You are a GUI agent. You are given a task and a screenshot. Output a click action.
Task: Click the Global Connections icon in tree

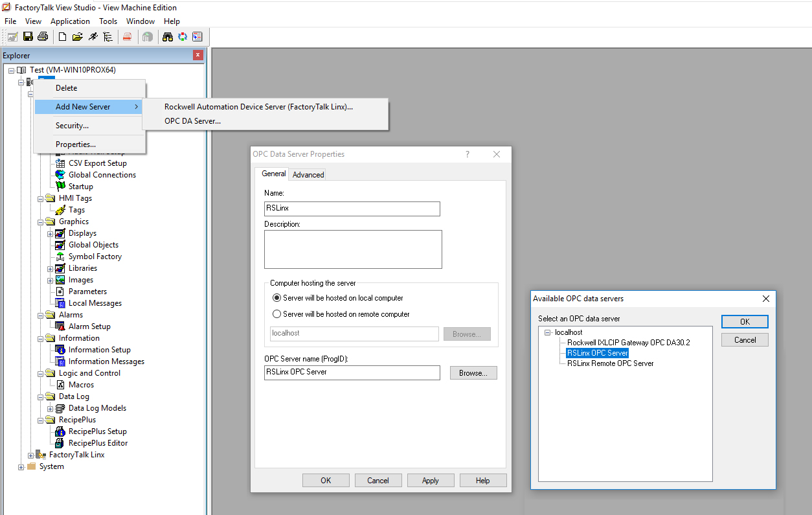60,175
